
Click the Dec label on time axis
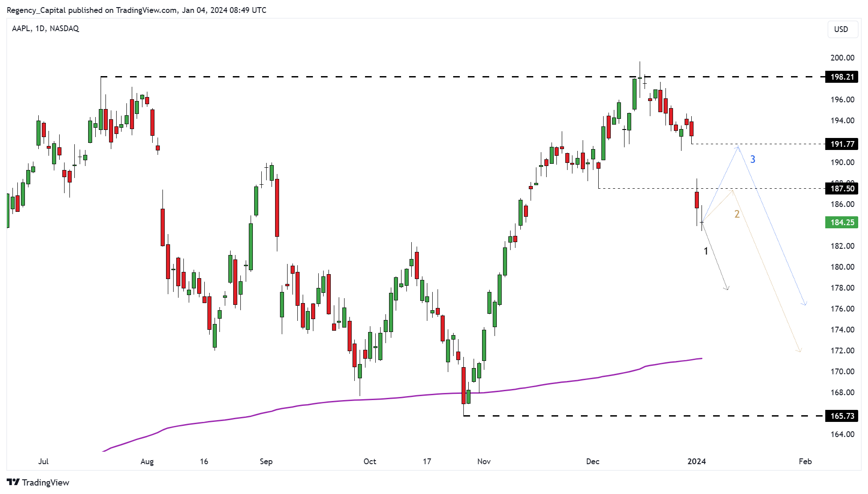pos(592,462)
